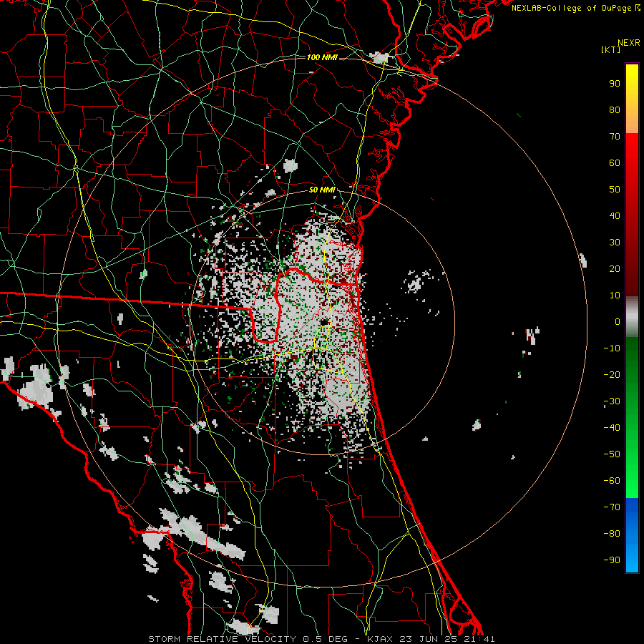Click the -30 value on the velocity scale

[x=612, y=401]
